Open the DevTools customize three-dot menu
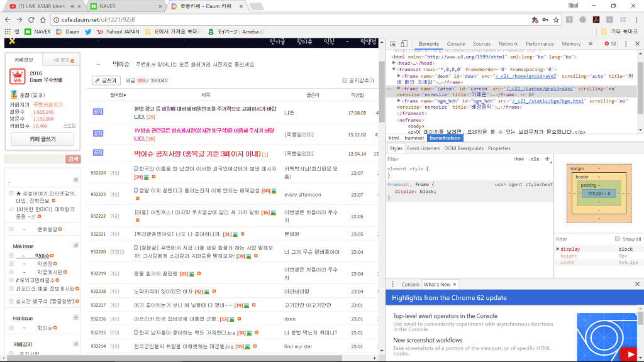Viewport: 644px width, 362px height. click(x=626, y=43)
